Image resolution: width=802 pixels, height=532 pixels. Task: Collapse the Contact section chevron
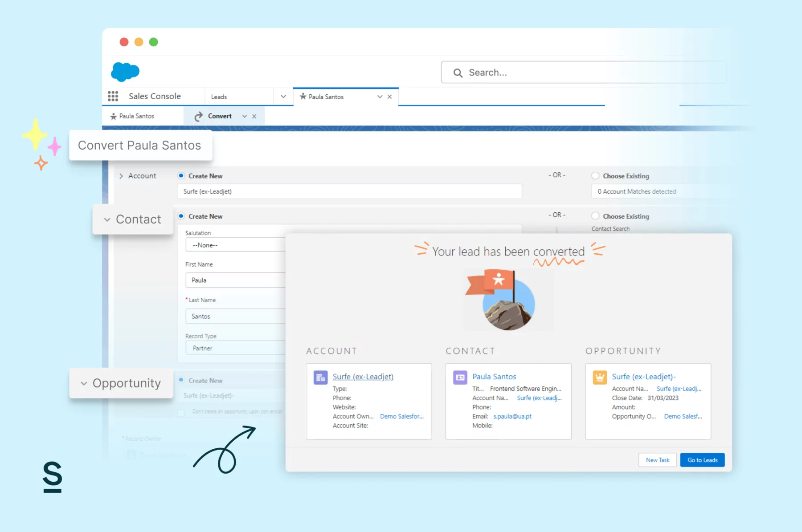[106, 219]
